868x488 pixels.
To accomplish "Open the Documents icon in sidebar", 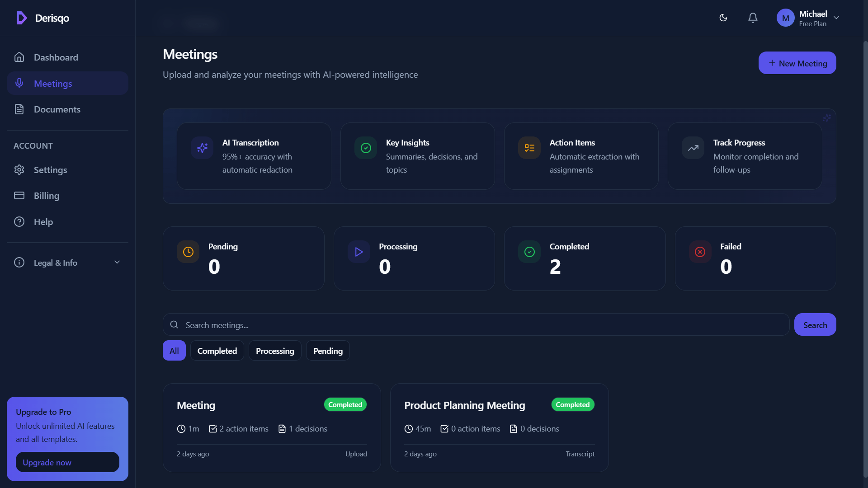I will pos(19,109).
